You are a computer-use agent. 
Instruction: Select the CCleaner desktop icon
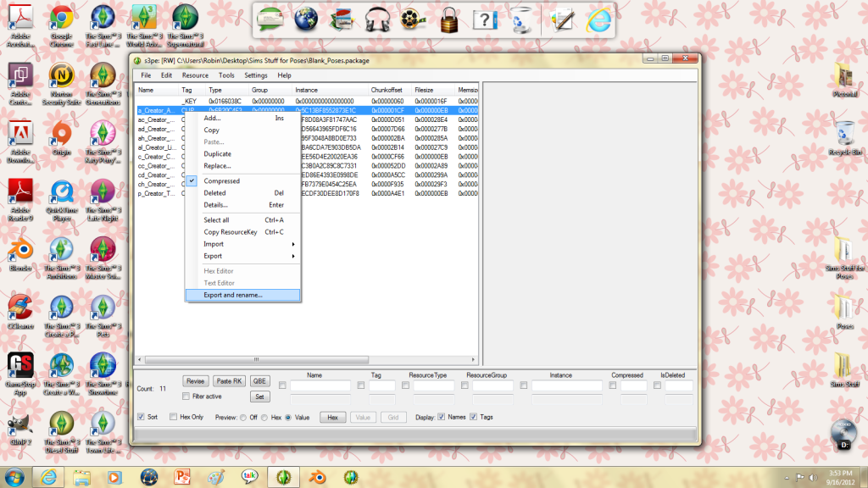click(20, 313)
